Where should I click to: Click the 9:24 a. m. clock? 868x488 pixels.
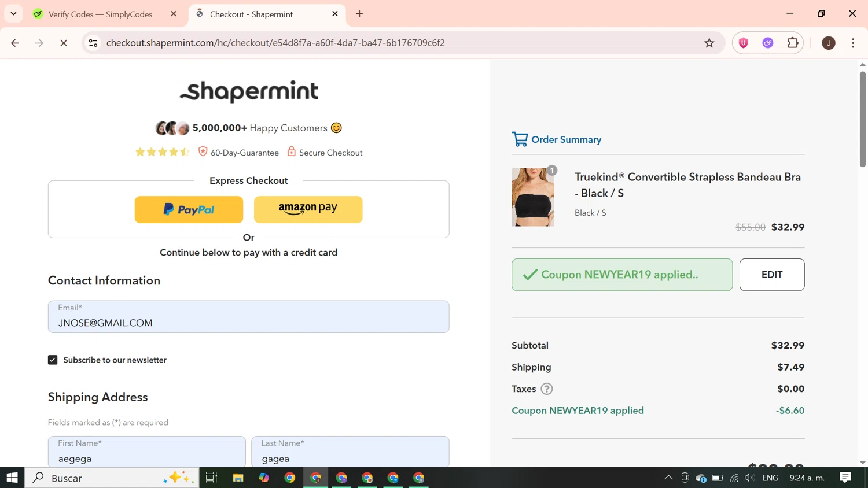pyautogui.click(x=807, y=478)
